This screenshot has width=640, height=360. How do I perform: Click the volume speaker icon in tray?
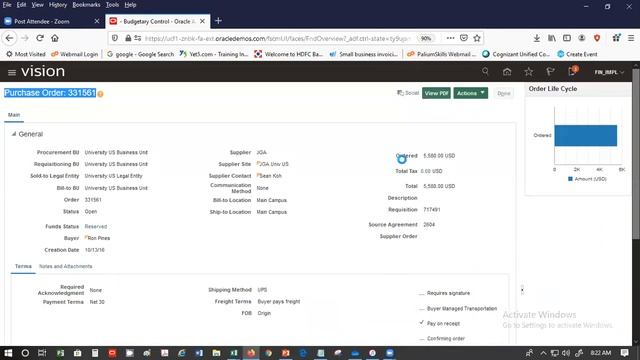coord(565,353)
